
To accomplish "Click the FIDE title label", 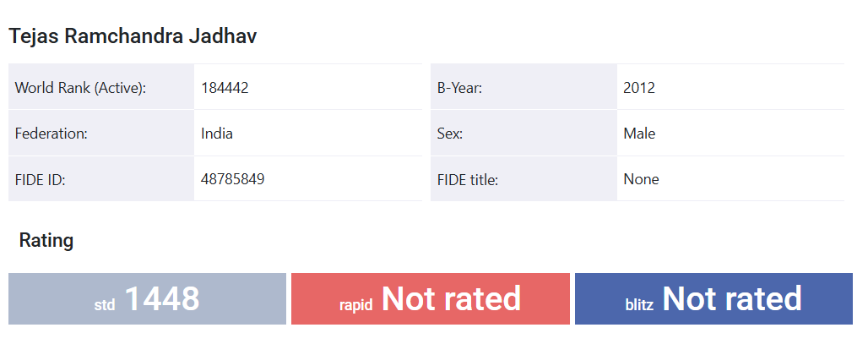I will (x=468, y=179).
